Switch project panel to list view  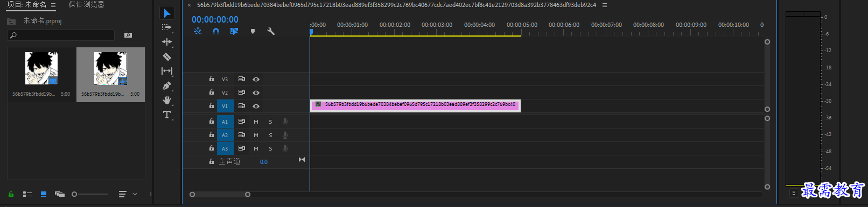(27, 194)
